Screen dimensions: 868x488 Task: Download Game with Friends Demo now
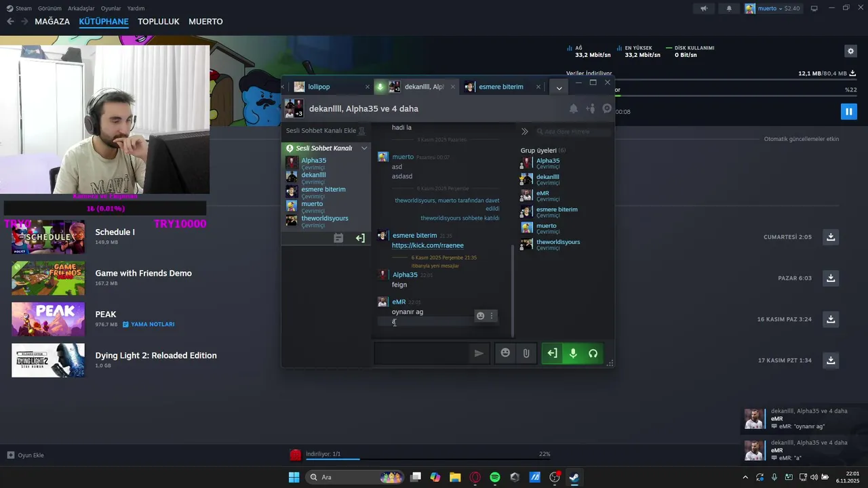tap(831, 278)
